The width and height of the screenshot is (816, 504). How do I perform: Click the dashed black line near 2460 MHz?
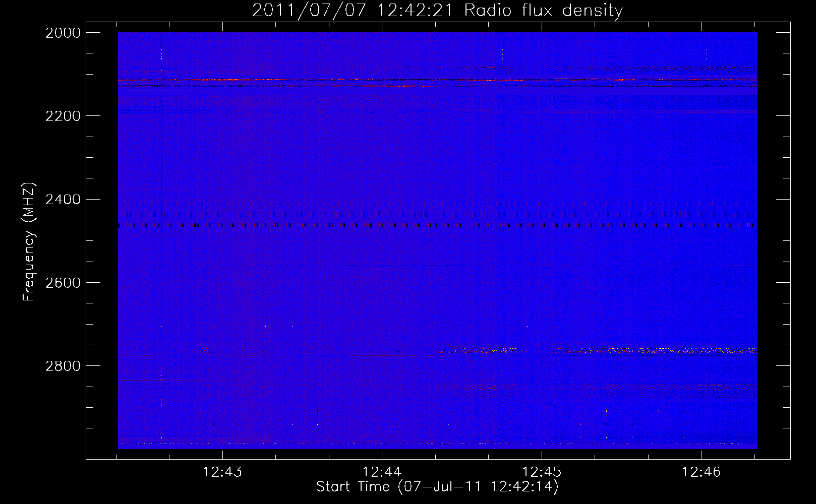pyautogui.click(x=437, y=225)
